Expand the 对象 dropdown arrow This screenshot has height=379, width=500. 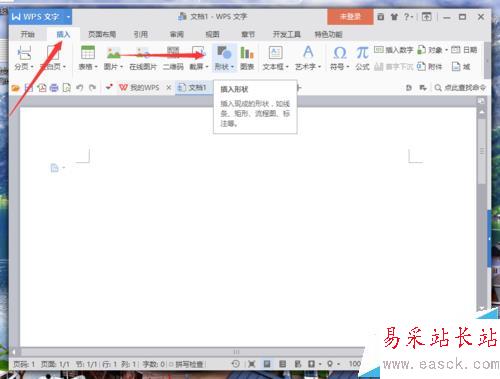coord(446,50)
